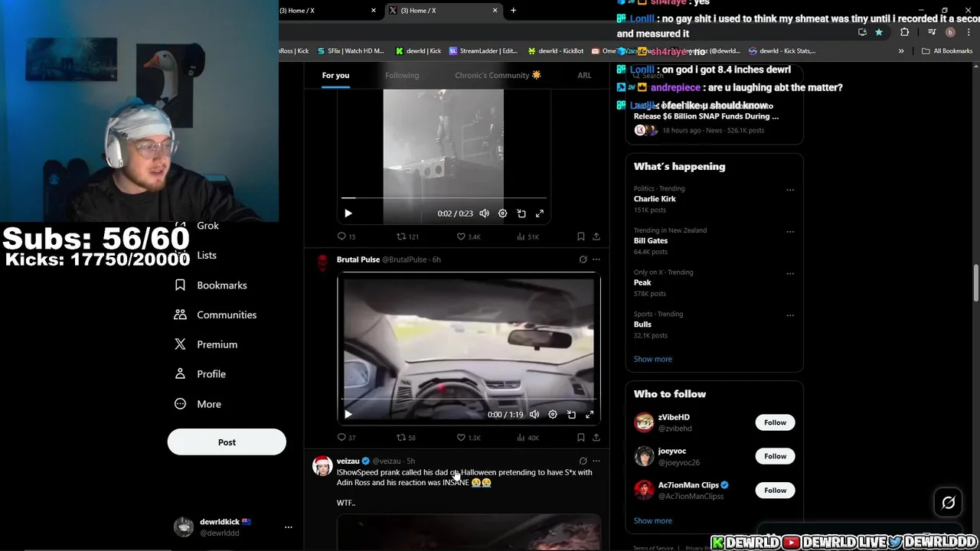Image resolution: width=980 pixels, height=551 pixels.
Task: Seek the Brutal Pulse video progress bar
Action: [468, 399]
